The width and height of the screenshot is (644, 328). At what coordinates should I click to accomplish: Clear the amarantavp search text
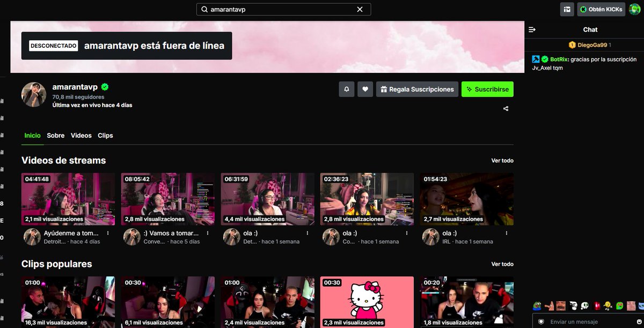point(360,10)
